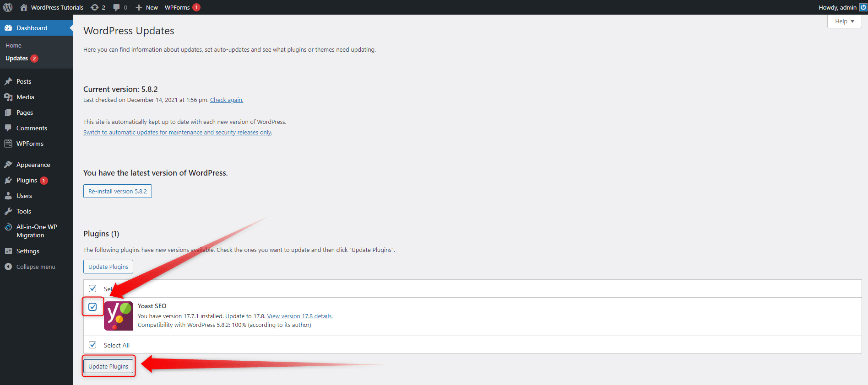Toggle the bottom Select All checkbox
This screenshot has height=385, width=868.
tap(92, 345)
